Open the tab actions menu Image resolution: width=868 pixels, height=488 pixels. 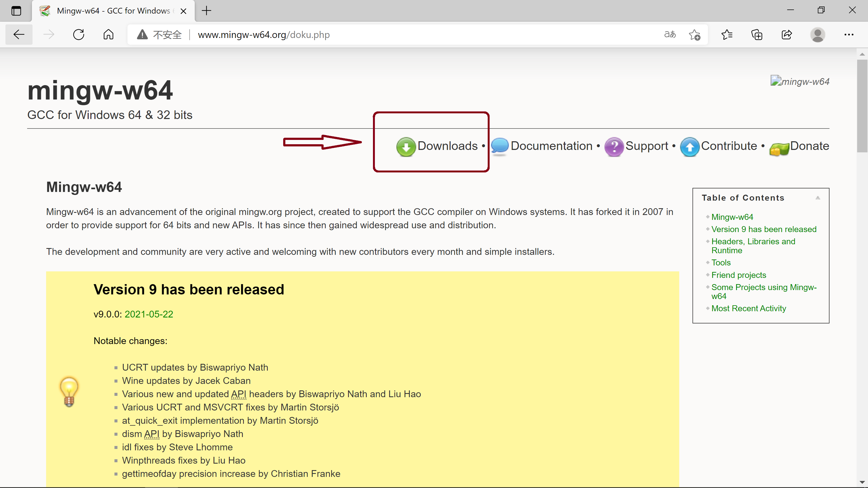16,11
